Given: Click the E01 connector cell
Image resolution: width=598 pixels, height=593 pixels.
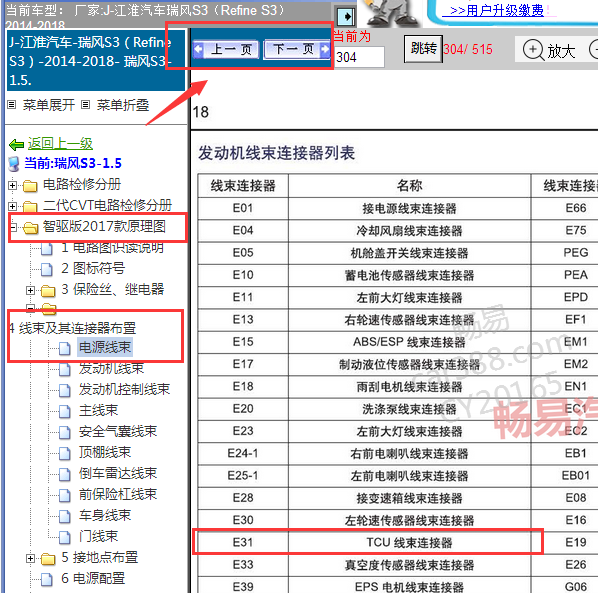Looking at the screenshot, I should 243,208.
